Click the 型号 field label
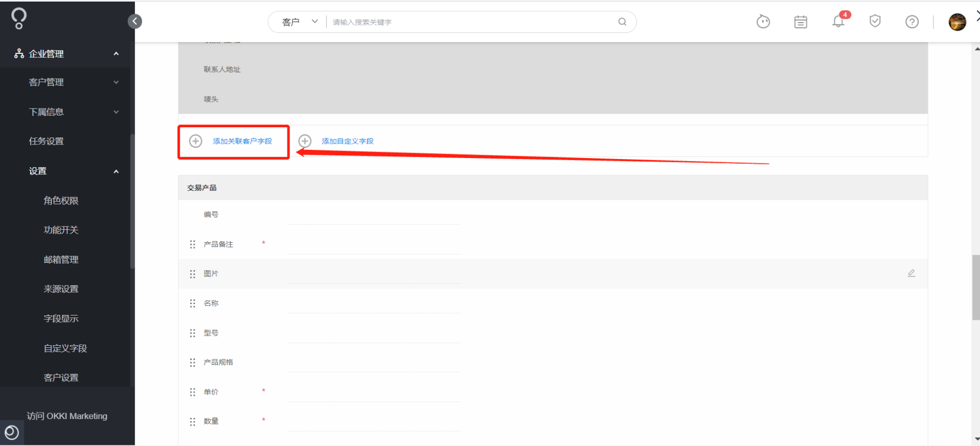Viewport: 980px width, 446px height. (x=211, y=333)
